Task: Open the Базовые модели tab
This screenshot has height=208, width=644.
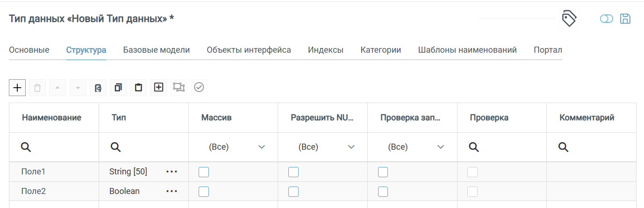Action: coord(157,50)
